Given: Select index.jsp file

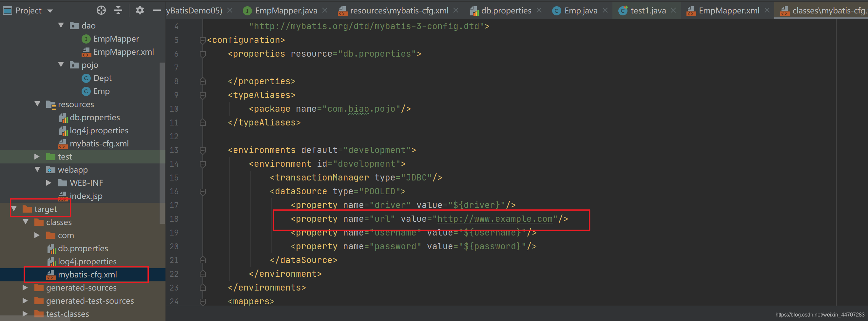Looking at the screenshot, I should tap(81, 196).
